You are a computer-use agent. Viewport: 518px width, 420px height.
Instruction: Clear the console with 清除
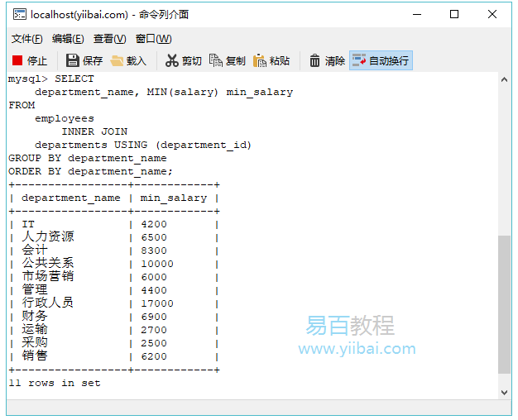[x=327, y=60]
